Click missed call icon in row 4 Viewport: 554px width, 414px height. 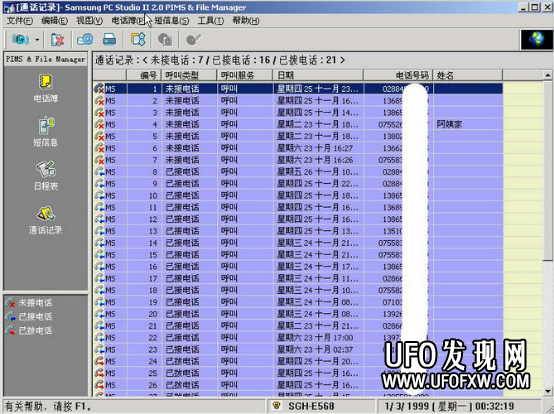pyautogui.click(x=99, y=124)
